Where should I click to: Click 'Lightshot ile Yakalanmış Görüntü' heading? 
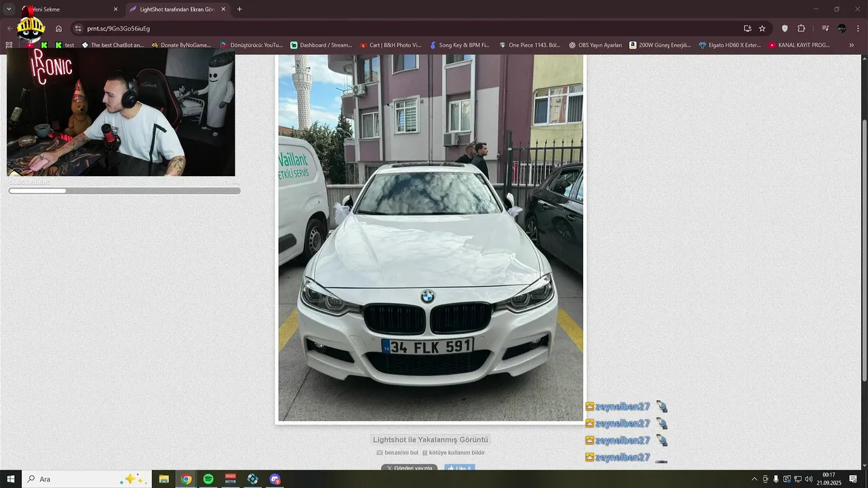pyautogui.click(x=431, y=440)
